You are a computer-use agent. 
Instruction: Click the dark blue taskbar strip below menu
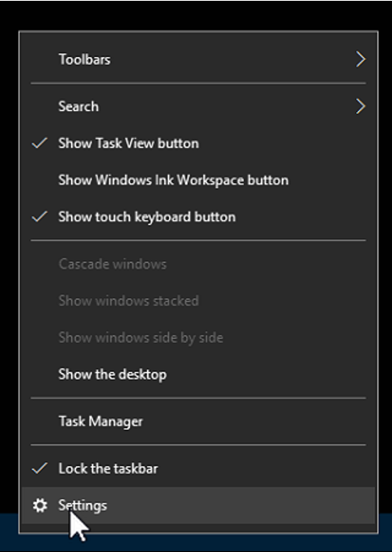click(196, 543)
